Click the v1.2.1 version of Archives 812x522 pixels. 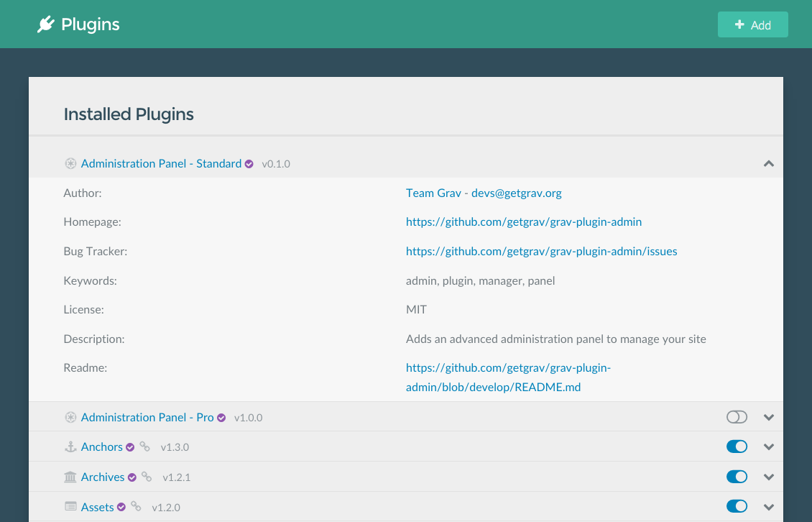click(x=177, y=477)
